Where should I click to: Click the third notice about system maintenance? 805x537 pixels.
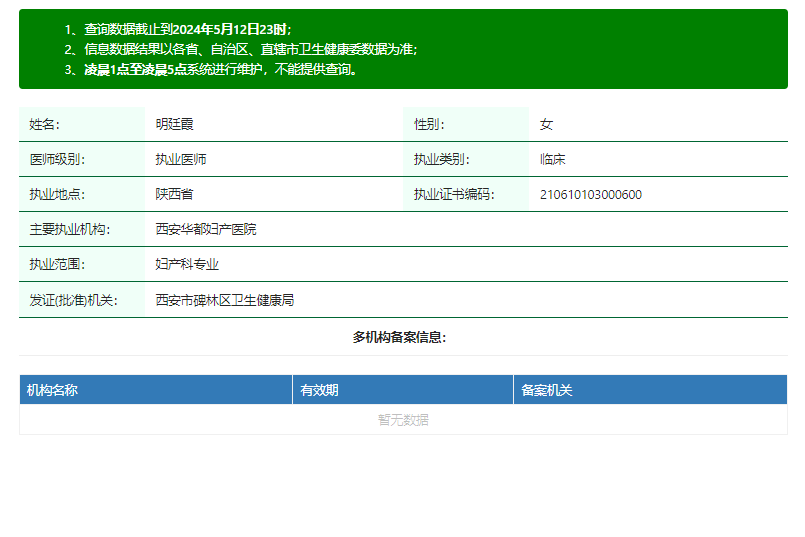(x=211, y=69)
